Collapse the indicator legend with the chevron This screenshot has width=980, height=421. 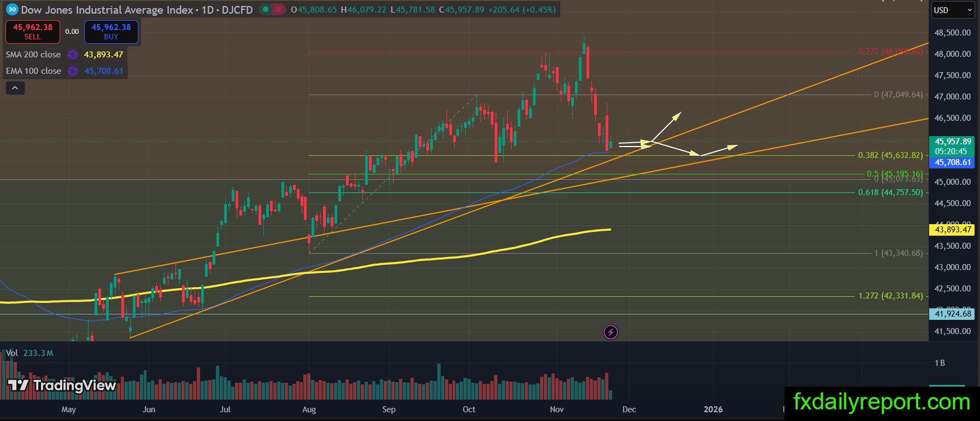click(15, 87)
